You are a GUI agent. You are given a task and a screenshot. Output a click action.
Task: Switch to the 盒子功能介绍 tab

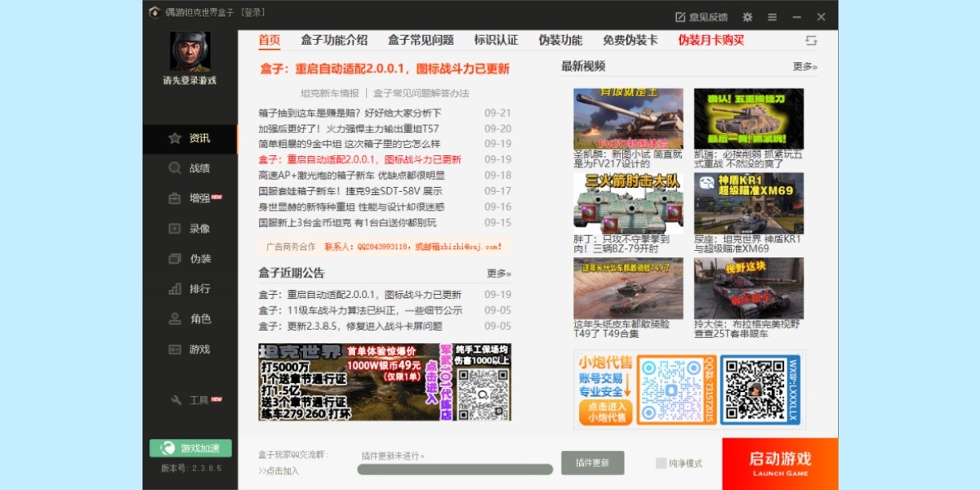click(334, 40)
